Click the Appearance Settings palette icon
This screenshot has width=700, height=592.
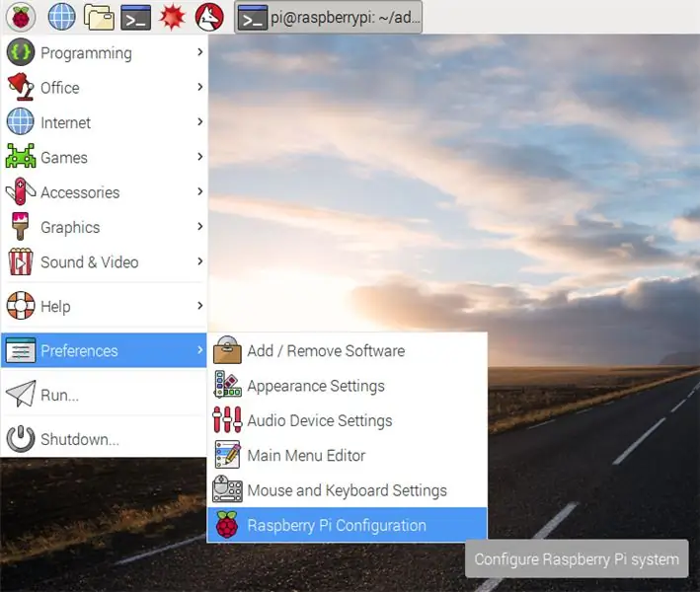click(x=227, y=385)
